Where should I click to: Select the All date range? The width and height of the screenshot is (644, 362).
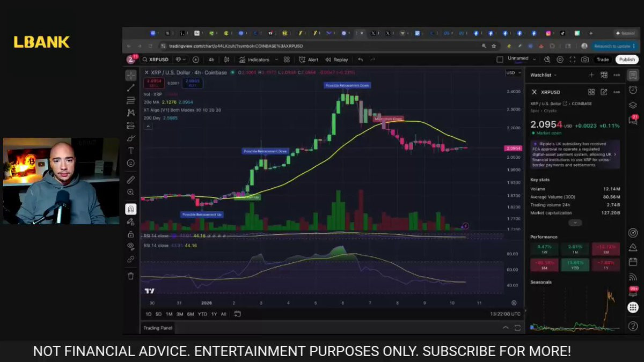click(x=224, y=314)
